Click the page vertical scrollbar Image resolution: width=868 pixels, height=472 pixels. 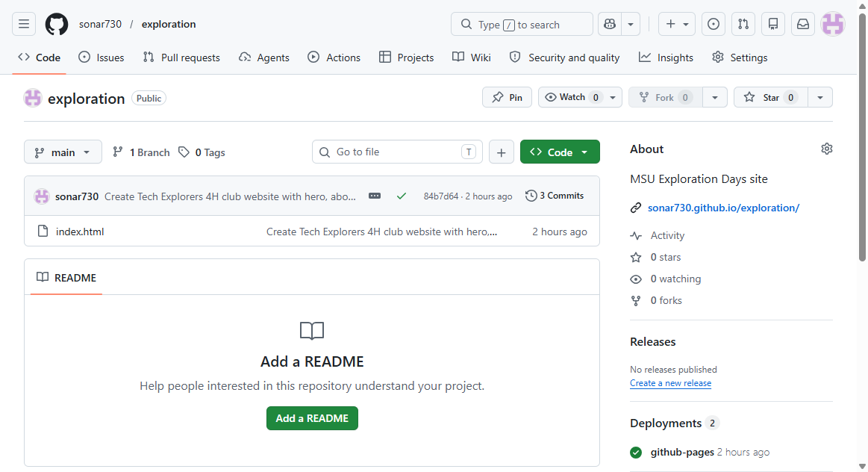[862, 136]
